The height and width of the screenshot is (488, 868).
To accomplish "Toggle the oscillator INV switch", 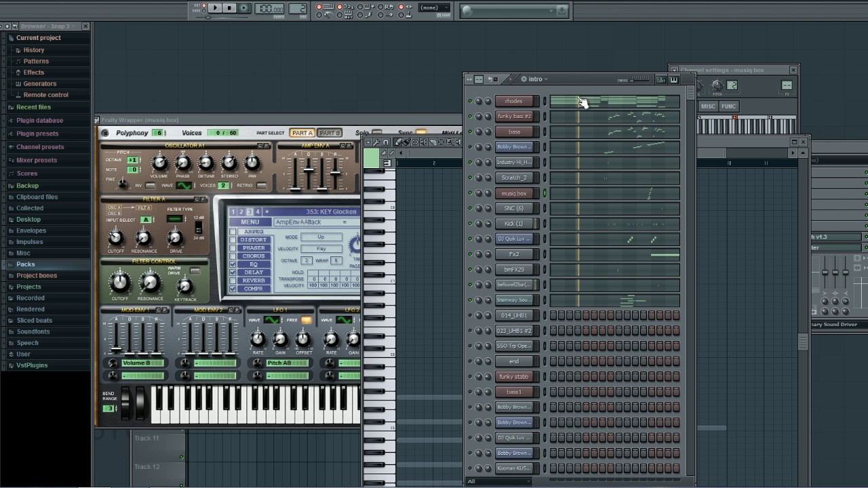I will point(151,186).
